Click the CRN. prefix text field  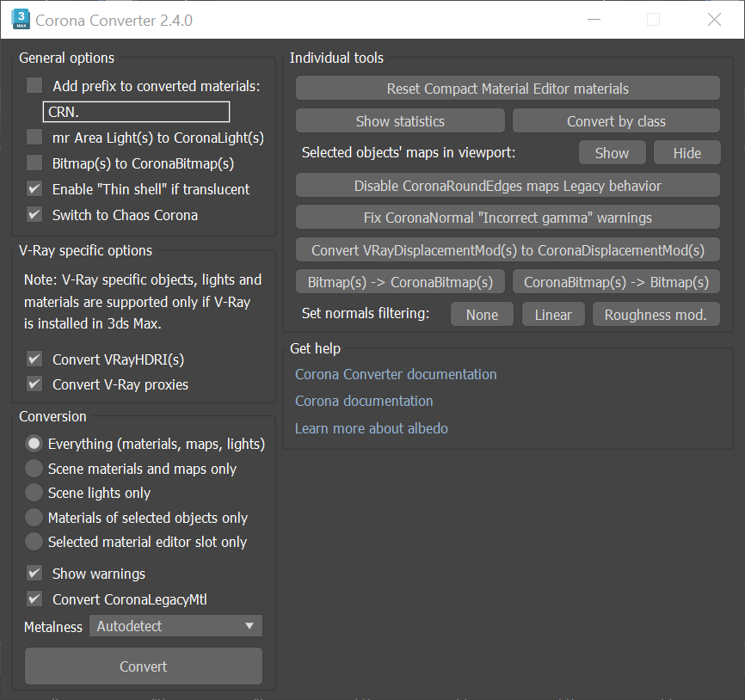136,112
